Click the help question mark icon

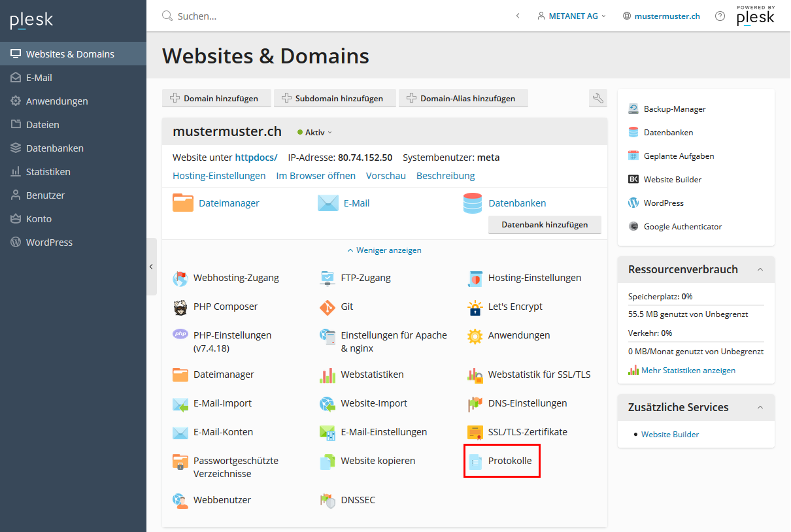click(720, 16)
